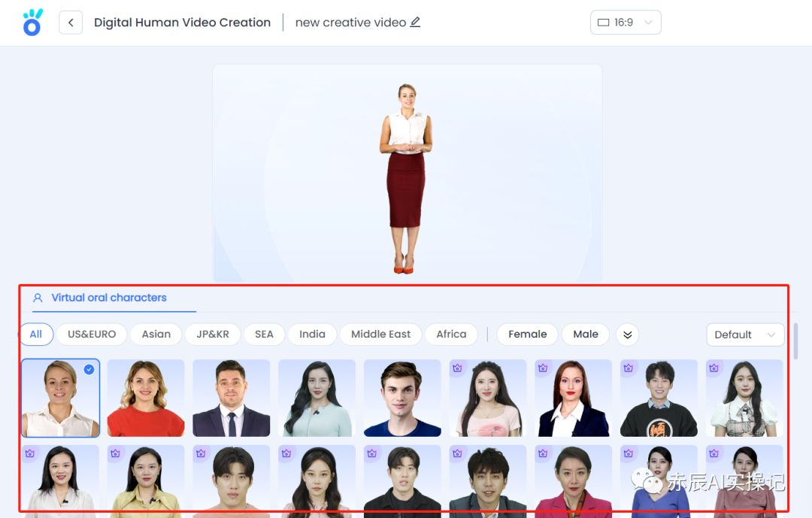Expand more filters with double-chevron button
The height and width of the screenshot is (518, 812).
coord(627,335)
